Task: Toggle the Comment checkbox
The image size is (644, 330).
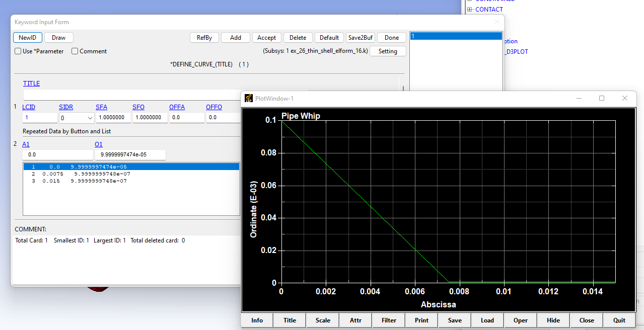Action: point(75,51)
